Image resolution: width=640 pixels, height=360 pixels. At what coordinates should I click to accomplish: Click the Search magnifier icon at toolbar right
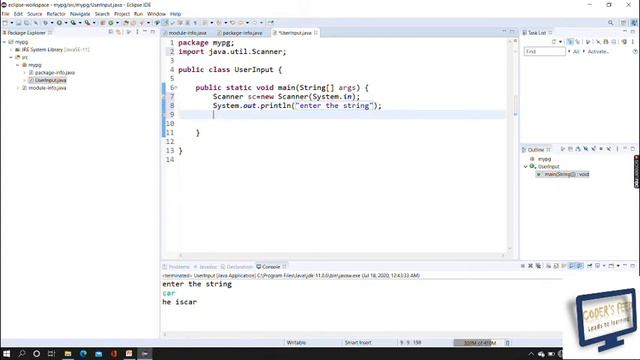pos(611,23)
